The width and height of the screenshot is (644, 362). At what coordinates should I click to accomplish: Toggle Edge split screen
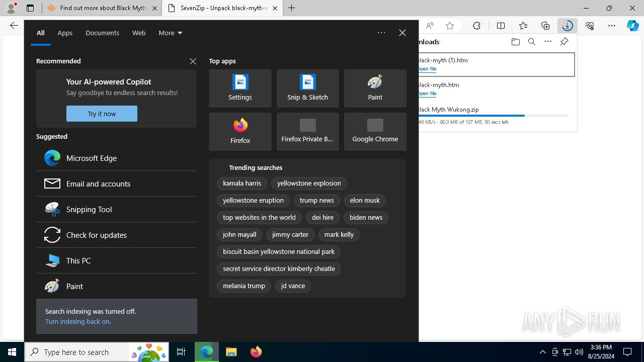point(501,26)
